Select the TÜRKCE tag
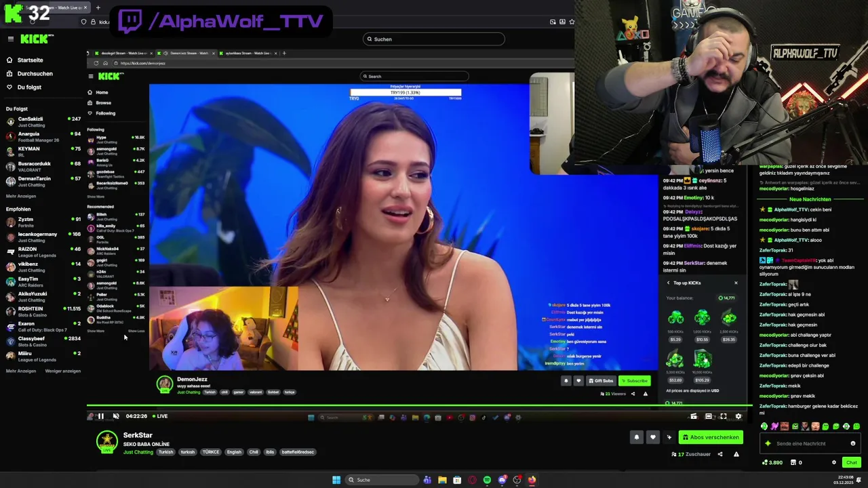This screenshot has width=868, height=488. click(x=211, y=452)
